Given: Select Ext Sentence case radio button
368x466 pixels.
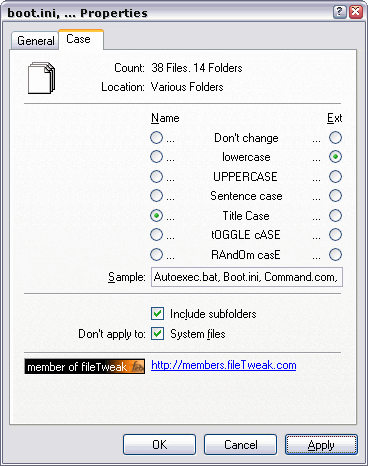Looking at the screenshot, I should tap(335, 196).
